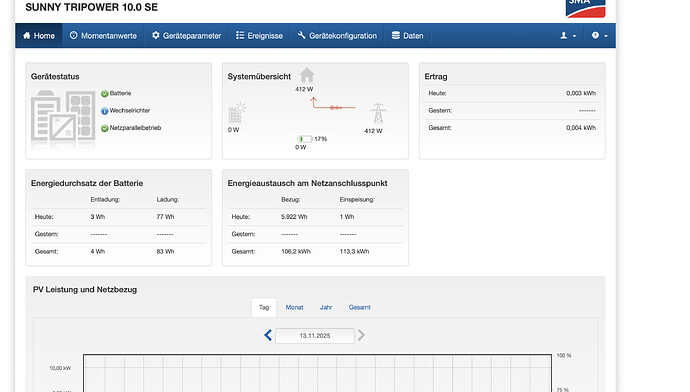Click the Wechselrichter info icon
The height and width of the screenshot is (392, 690).
coord(105,111)
